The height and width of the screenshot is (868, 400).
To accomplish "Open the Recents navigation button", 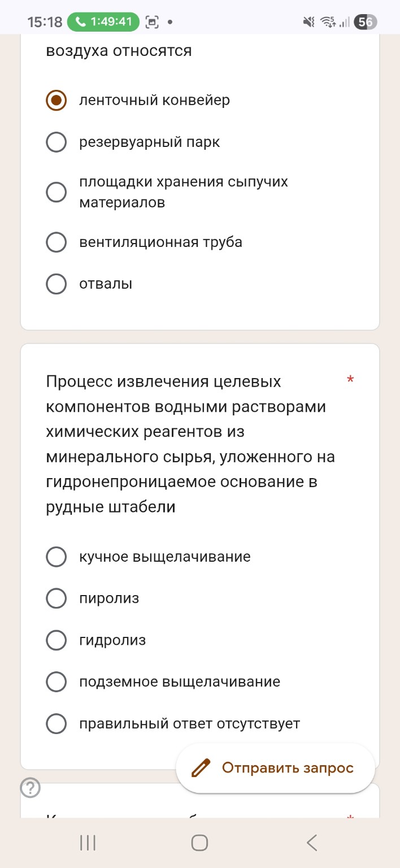I will click(87, 842).
